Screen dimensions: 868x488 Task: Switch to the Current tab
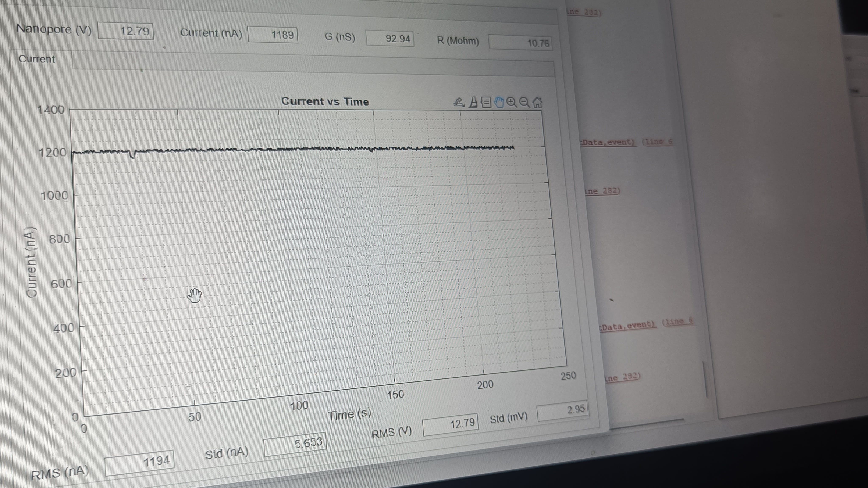[x=37, y=59]
